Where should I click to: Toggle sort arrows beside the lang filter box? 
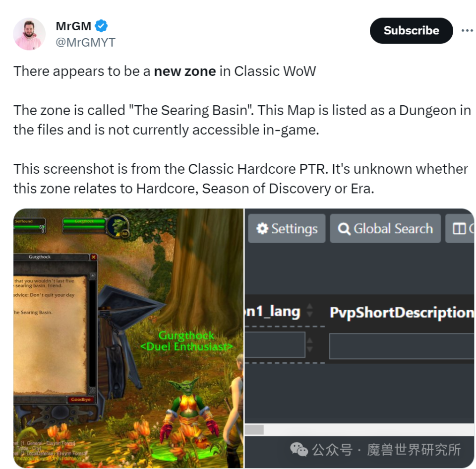[309, 345]
